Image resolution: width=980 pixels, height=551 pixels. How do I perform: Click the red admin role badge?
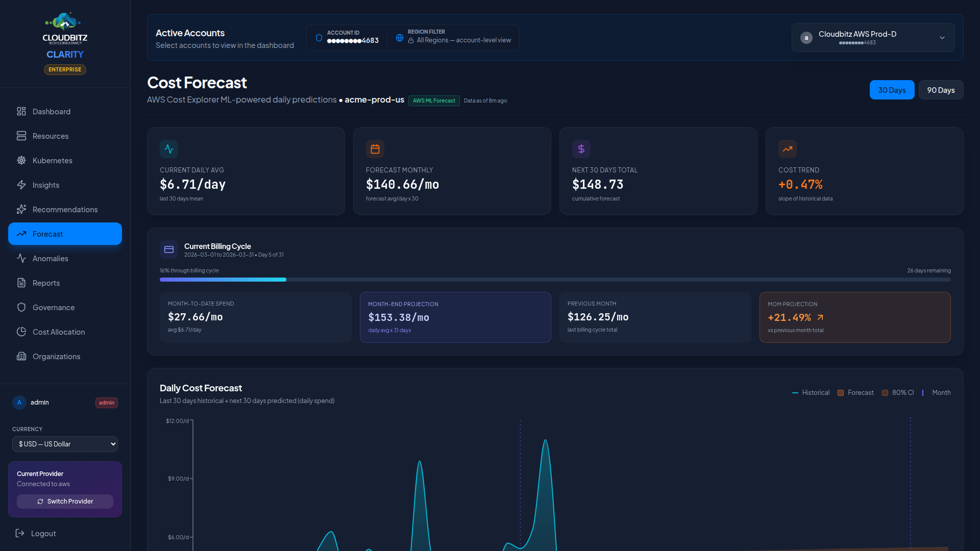[x=107, y=403]
